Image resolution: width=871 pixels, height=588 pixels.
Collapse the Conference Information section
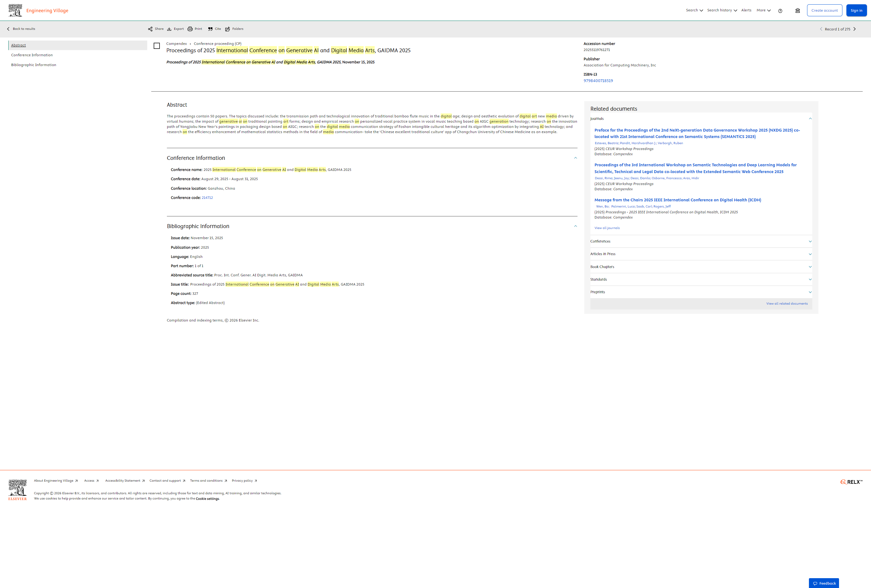[x=576, y=158]
